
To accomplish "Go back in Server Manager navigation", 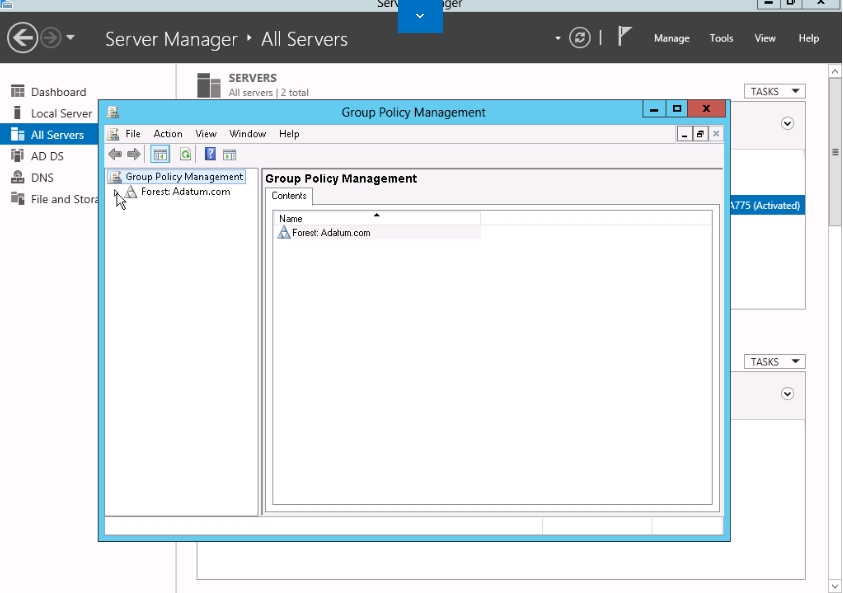I will tap(22, 38).
